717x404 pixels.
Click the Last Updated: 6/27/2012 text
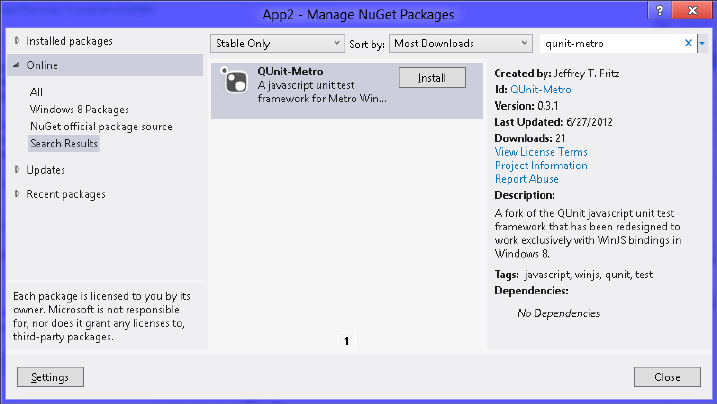pyautogui.click(x=553, y=122)
